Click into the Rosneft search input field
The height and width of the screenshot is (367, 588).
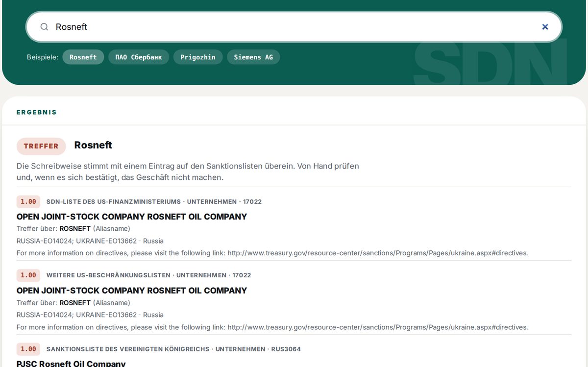coord(294,27)
